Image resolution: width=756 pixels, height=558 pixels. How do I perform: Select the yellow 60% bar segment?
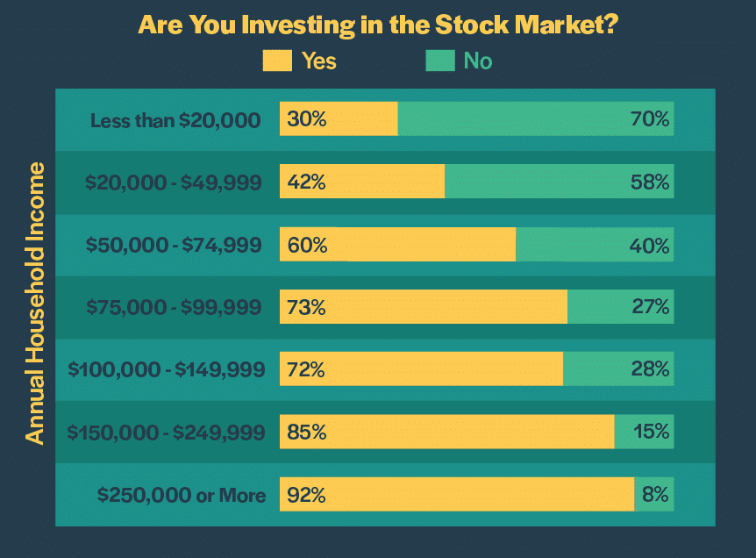[x=397, y=246]
